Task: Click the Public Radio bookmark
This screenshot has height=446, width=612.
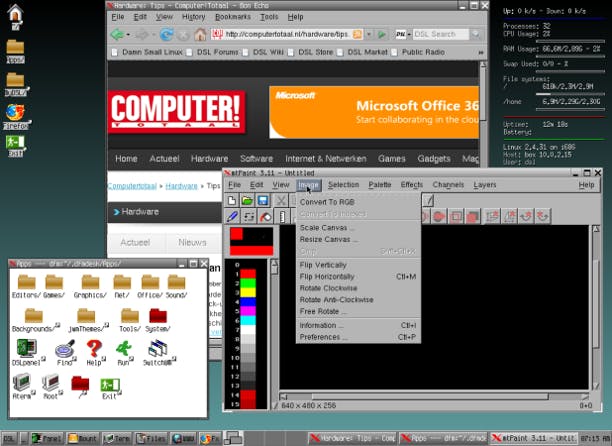Action: tap(418, 52)
